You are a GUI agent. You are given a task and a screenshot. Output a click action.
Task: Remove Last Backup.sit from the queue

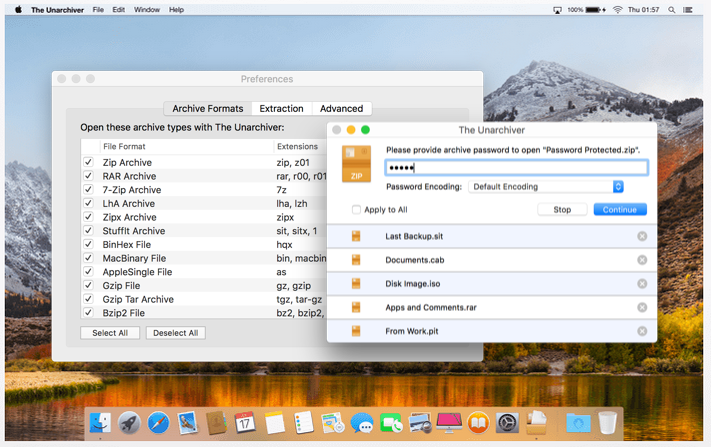click(x=642, y=236)
